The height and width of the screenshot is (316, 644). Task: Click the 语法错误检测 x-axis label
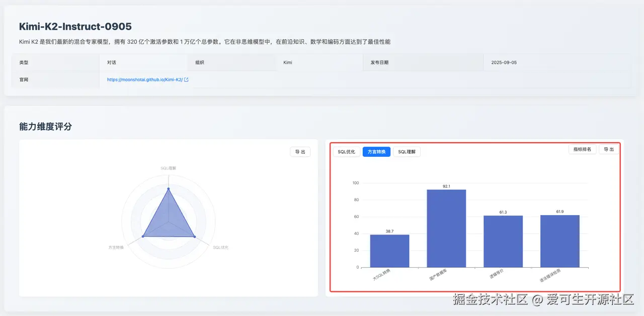(549, 275)
